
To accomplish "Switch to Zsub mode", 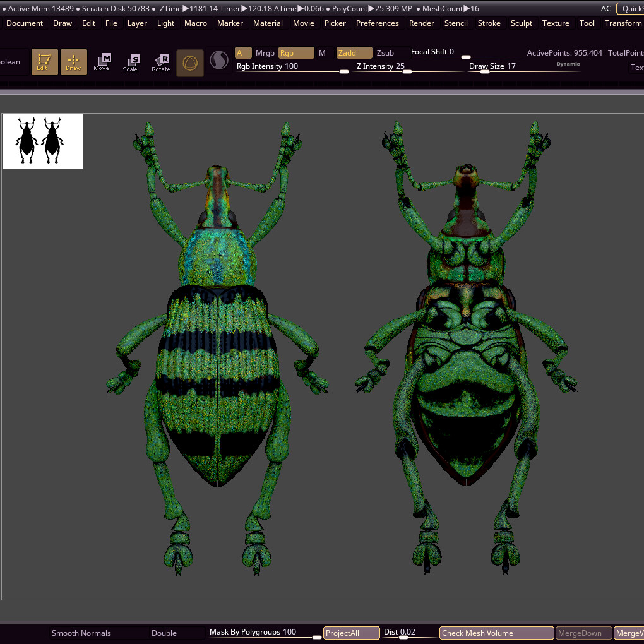I will (x=385, y=53).
